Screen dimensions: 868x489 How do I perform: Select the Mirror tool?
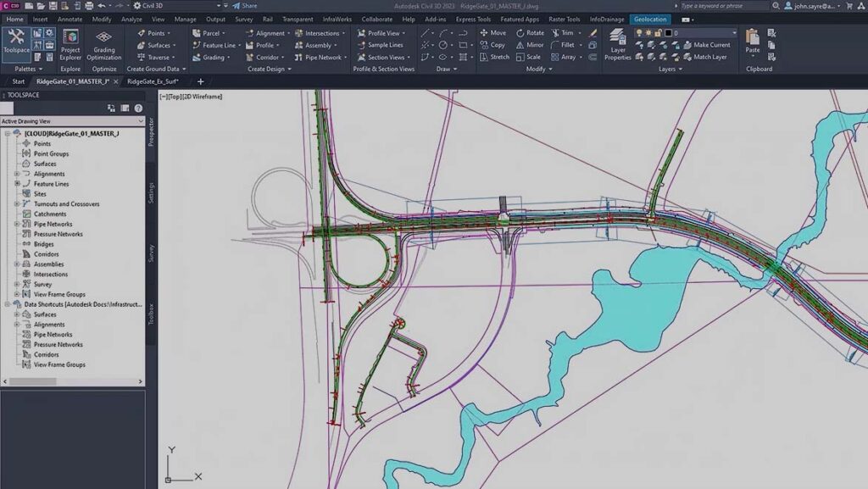528,45
